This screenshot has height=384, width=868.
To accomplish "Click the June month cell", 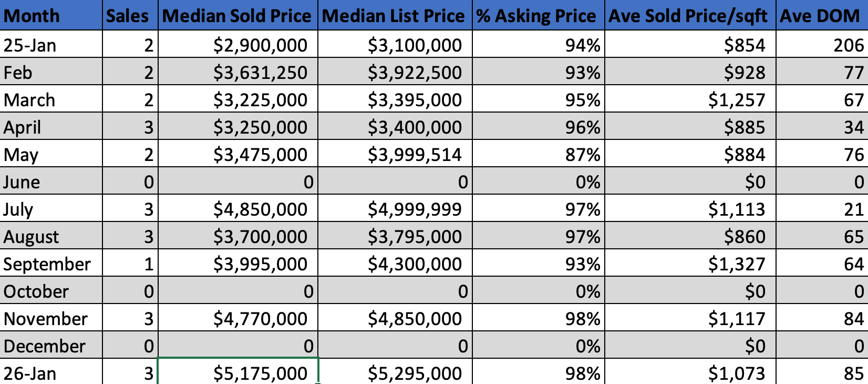I will point(51,182).
